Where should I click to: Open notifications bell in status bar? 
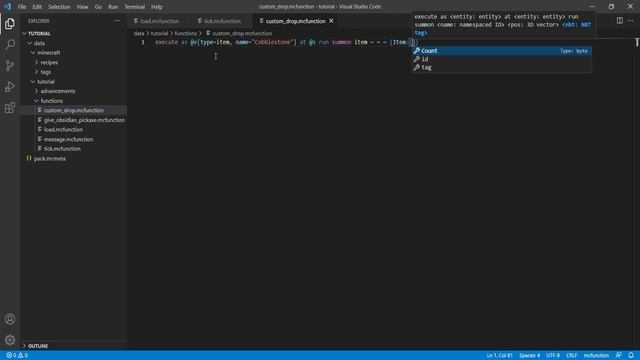pos(631,356)
